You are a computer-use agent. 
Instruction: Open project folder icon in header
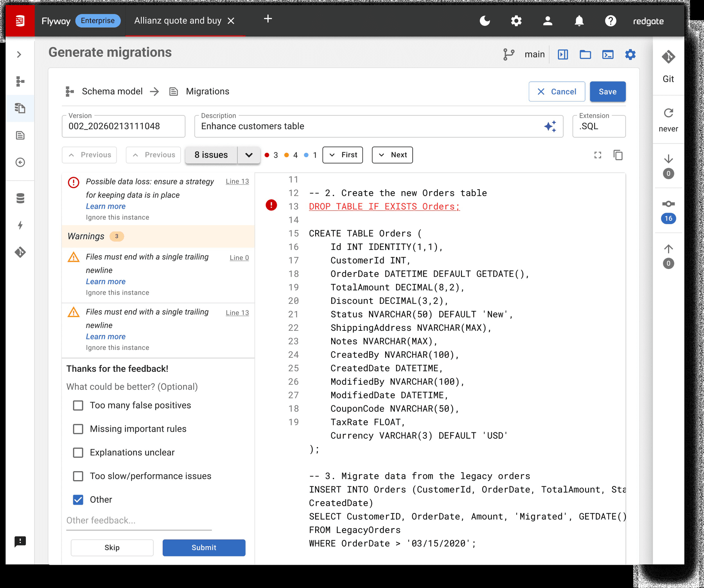(585, 54)
